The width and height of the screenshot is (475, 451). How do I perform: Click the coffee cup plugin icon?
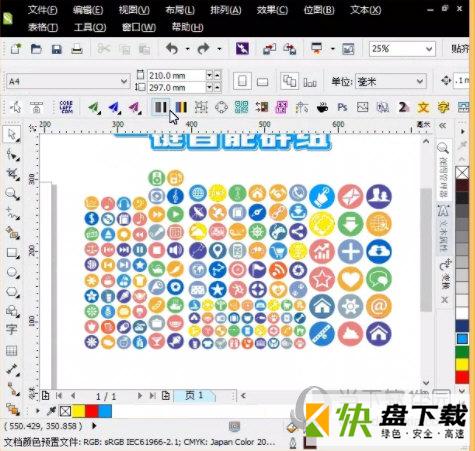click(x=322, y=108)
